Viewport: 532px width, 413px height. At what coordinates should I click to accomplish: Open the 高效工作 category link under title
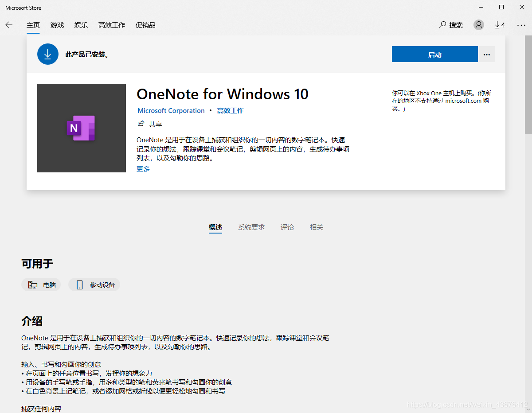(231, 111)
